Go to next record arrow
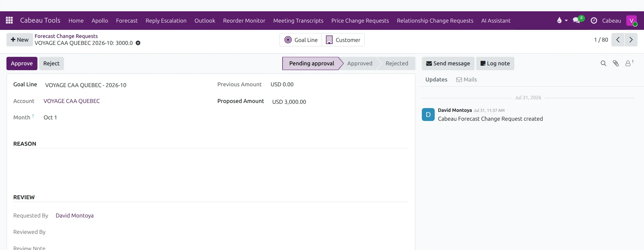The height and width of the screenshot is (250, 644). click(631, 40)
